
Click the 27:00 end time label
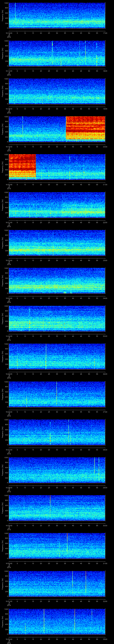105,412
